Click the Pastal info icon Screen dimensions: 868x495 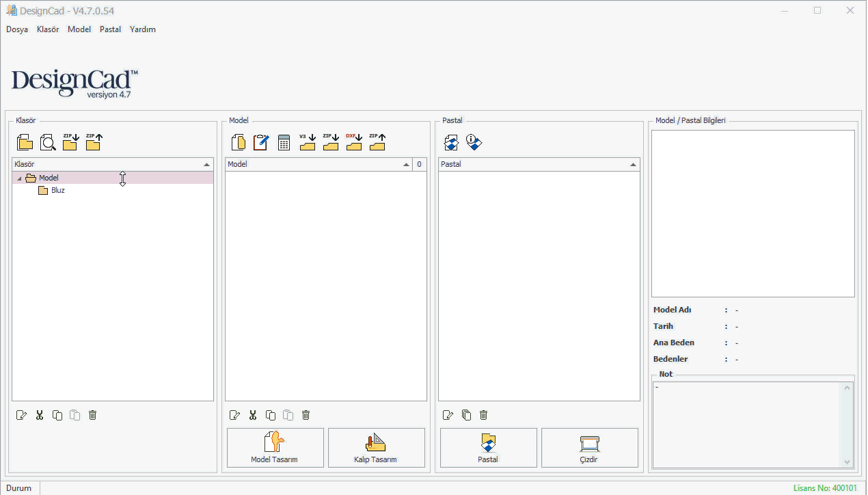[474, 142]
